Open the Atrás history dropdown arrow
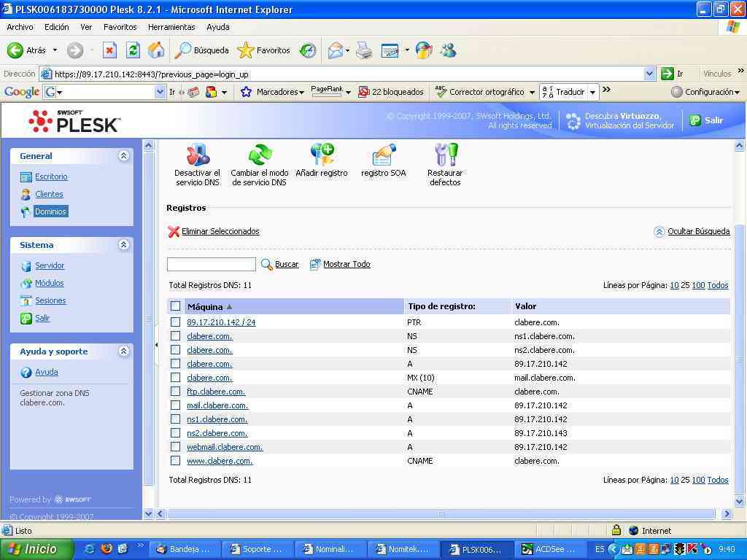The height and width of the screenshot is (560, 747). (55, 50)
